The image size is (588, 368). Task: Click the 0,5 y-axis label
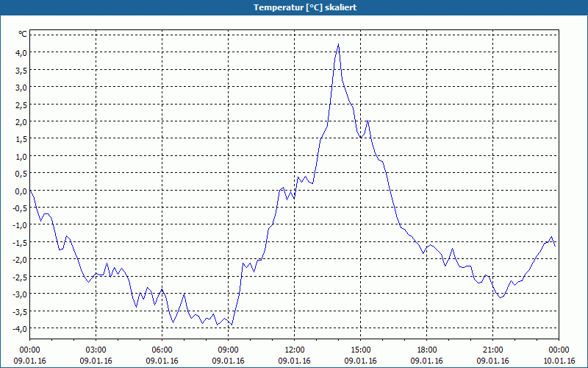click(21, 174)
